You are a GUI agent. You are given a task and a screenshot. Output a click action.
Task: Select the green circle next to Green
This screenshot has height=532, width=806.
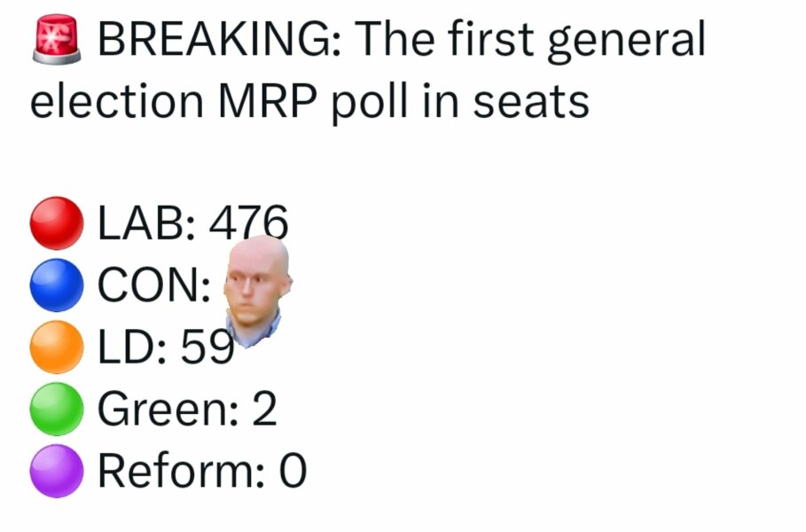click(57, 410)
